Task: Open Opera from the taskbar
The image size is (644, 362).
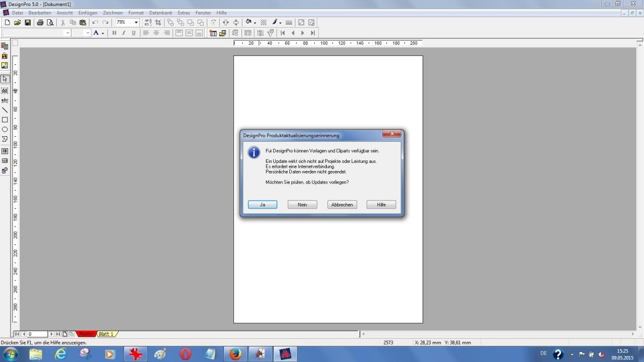Action: pyautogui.click(x=185, y=354)
